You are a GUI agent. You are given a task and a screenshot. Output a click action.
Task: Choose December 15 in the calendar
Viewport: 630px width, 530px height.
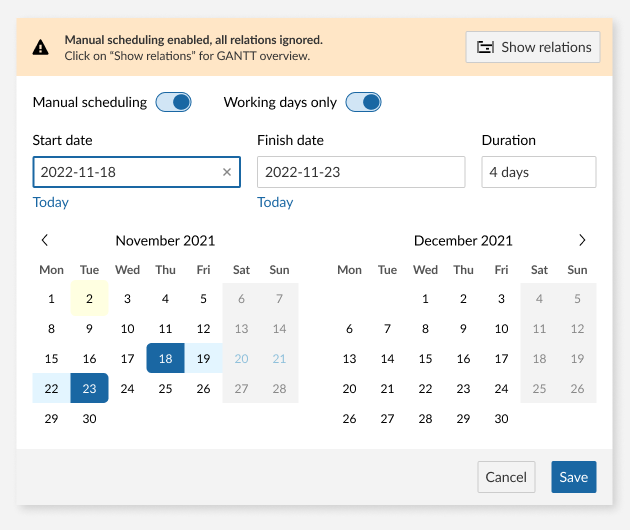point(425,358)
